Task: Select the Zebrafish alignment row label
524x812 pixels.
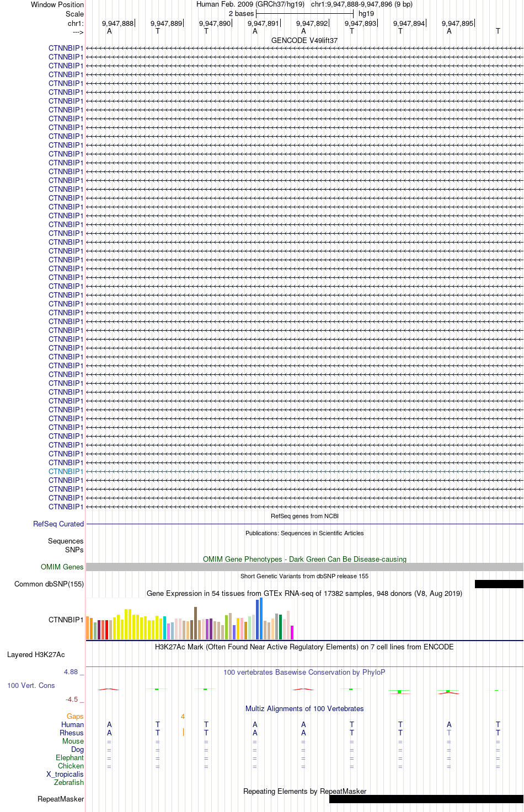Action: pos(69,783)
